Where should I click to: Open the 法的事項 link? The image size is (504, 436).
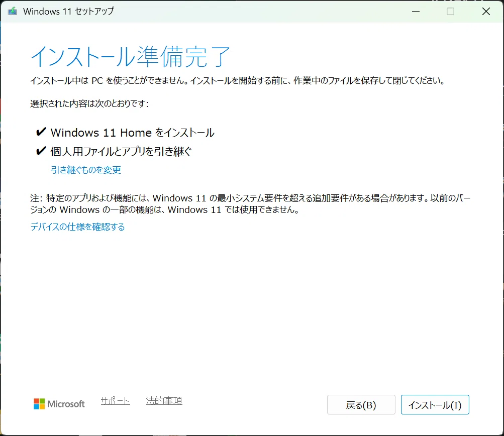tap(164, 401)
